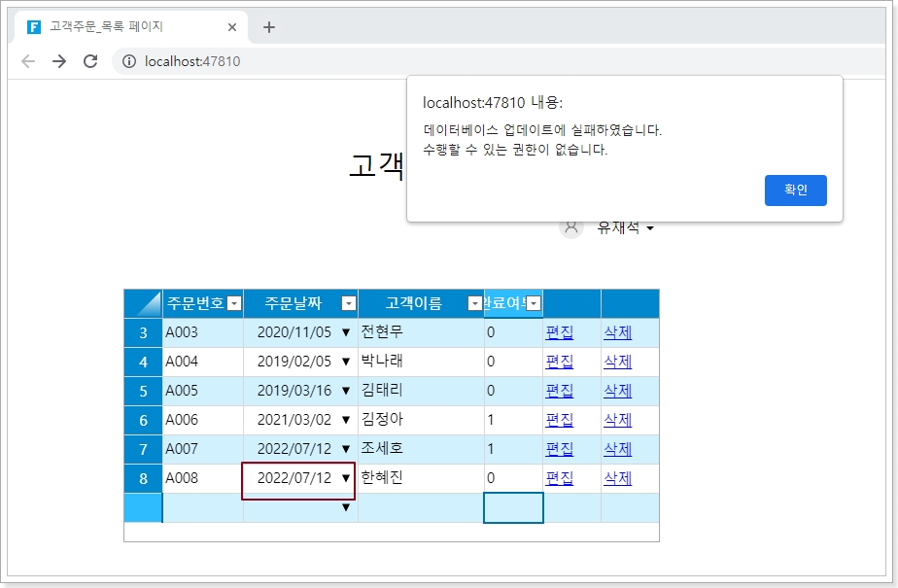Click the address bar showing localhost:47810

(389, 61)
